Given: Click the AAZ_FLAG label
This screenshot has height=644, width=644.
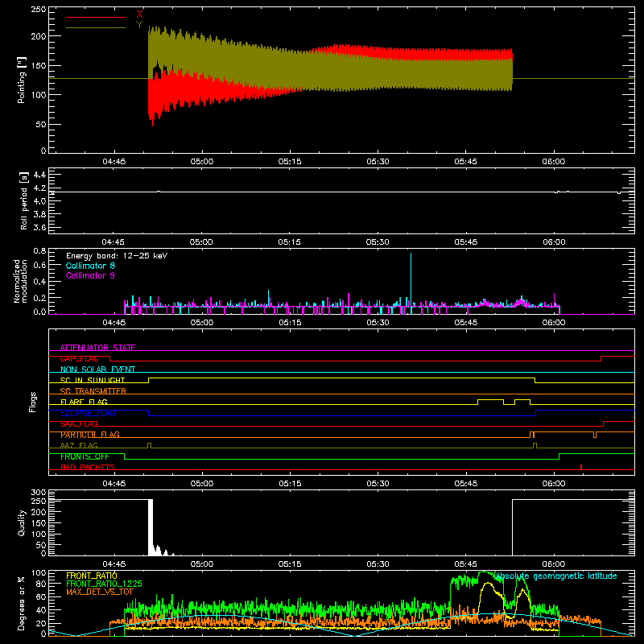Looking at the screenshot, I should pos(79,445).
